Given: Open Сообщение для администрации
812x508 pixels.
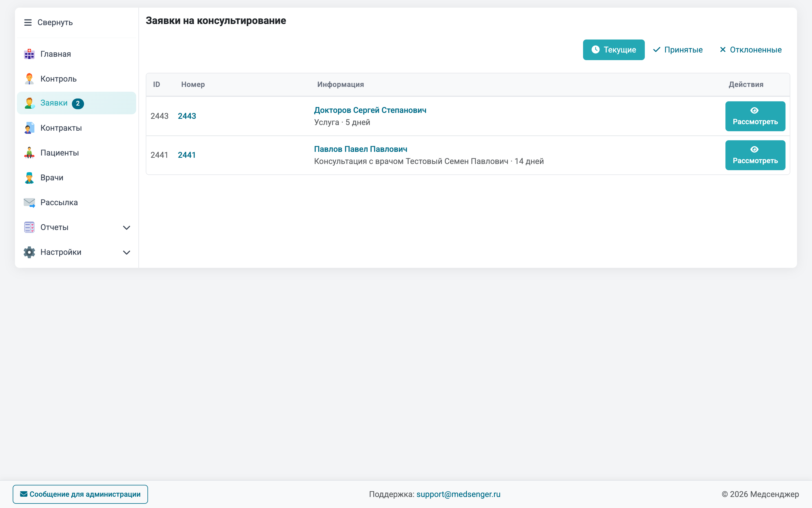Looking at the screenshot, I should (x=80, y=494).
